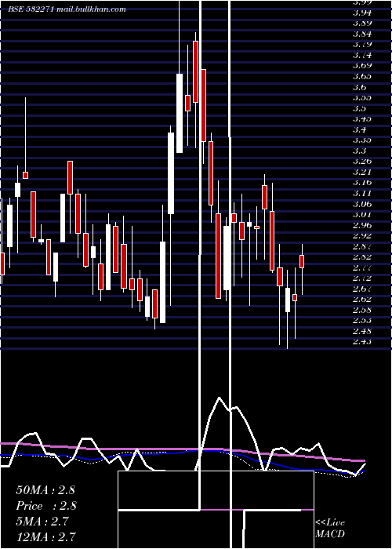This screenshot has height=549, width=392.
Task: Pick the 3.6 price label
Action: pos(360,87)
